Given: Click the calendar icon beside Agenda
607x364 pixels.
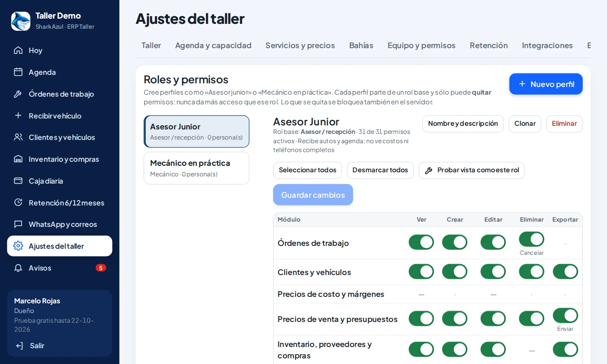Looking at the screenshot, I should 18,72.
